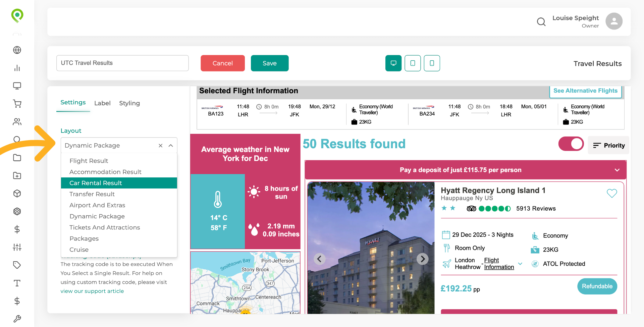Click the Refundable button

(597, 286)
